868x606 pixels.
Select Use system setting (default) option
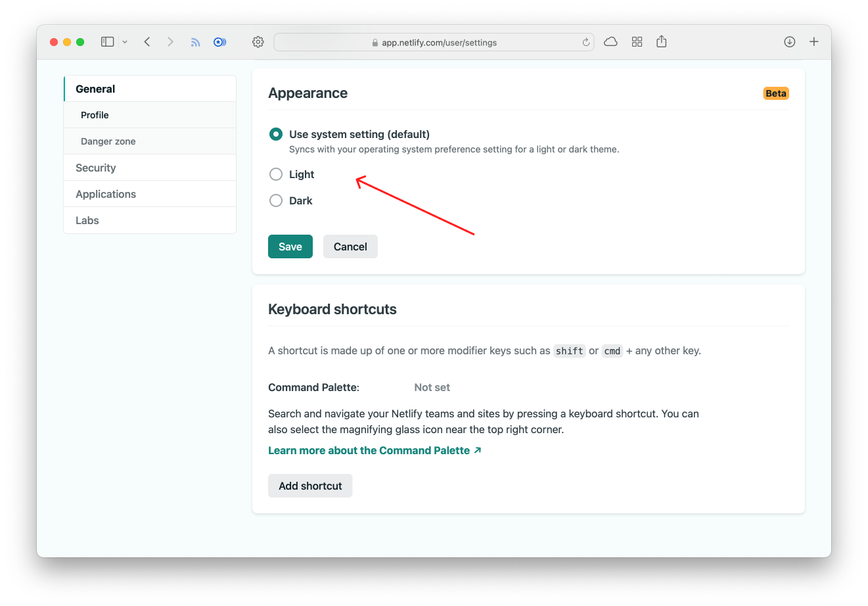(276, 134)
